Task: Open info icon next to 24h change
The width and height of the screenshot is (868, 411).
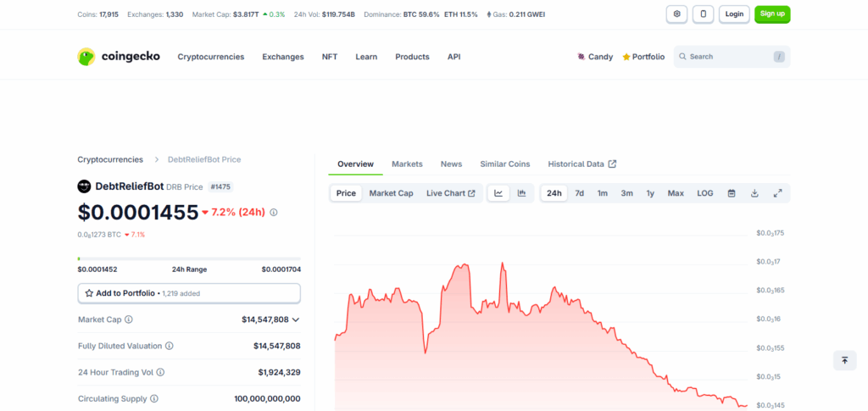Action: [274, 212]
